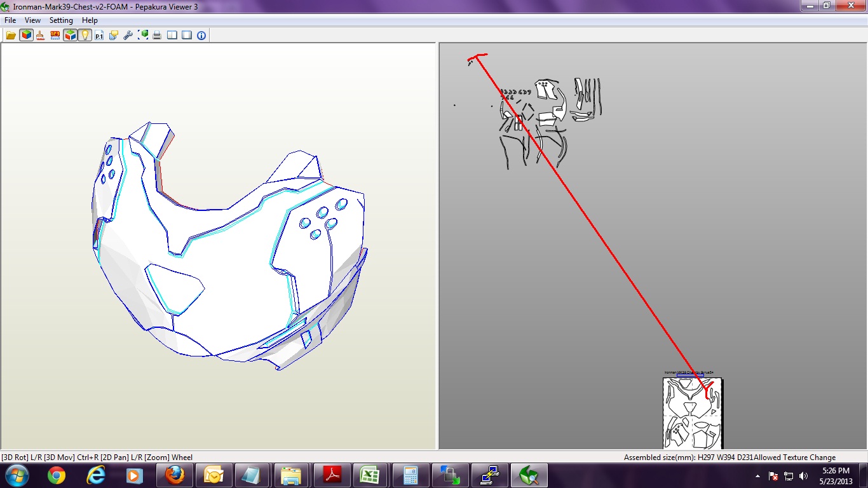
Task: Click the pattern page thumbnail at bottom right
Action: (x=693, y=413)
